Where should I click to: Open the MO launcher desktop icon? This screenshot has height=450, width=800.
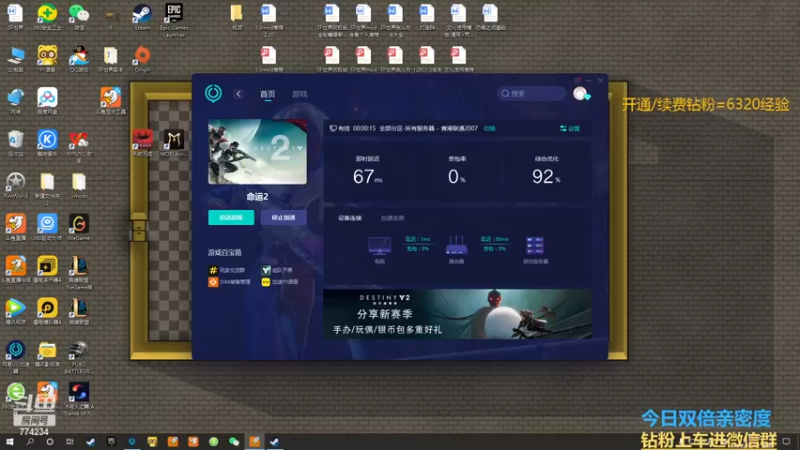(x=174, y=143)
